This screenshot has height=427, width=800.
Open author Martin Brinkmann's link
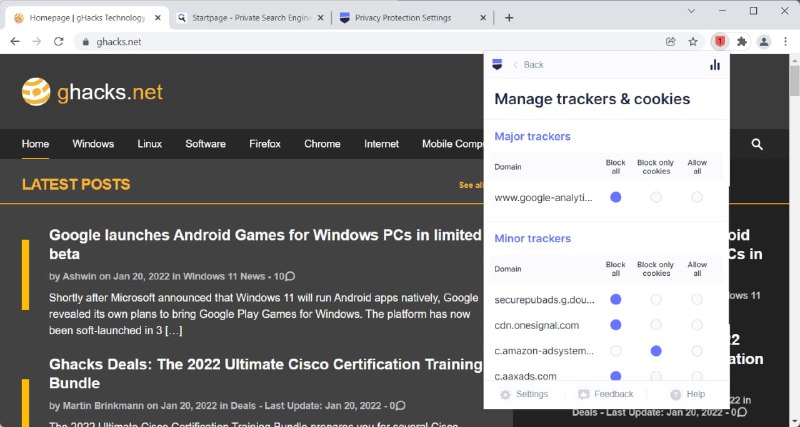(x=103, y=406)
